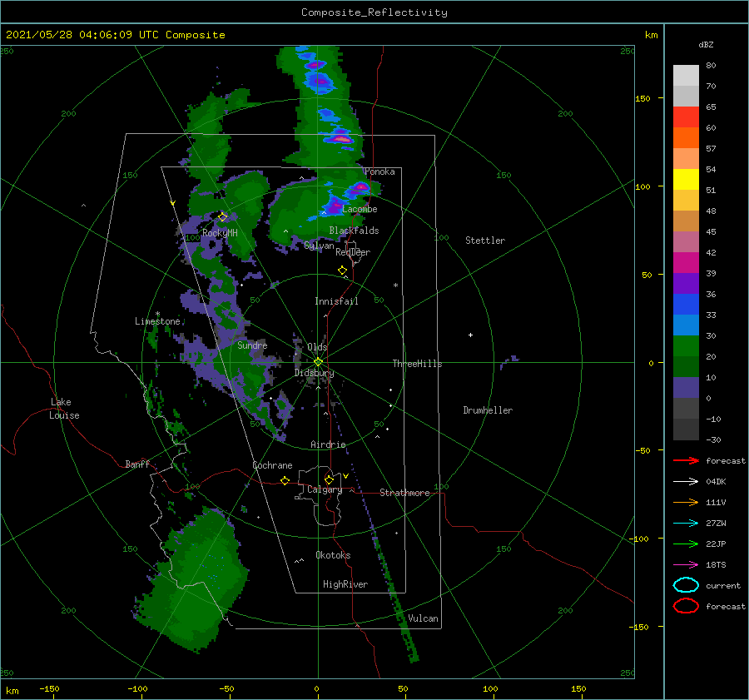Select the light gray 70-80 dBZ swatch
749x700 pixels.
(x=686, y=76)
